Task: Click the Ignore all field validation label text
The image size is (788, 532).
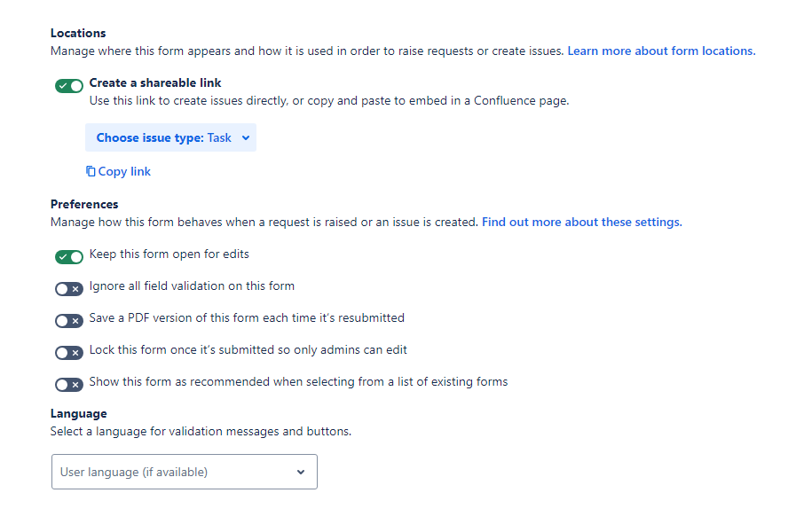Action: point(192,286)
